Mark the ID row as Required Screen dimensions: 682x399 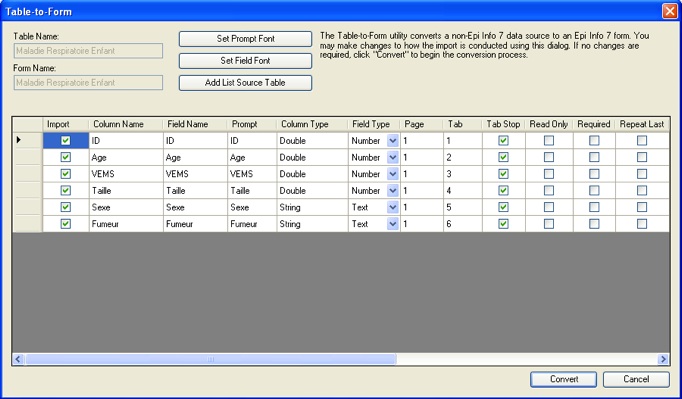click(x=594, y=141)
